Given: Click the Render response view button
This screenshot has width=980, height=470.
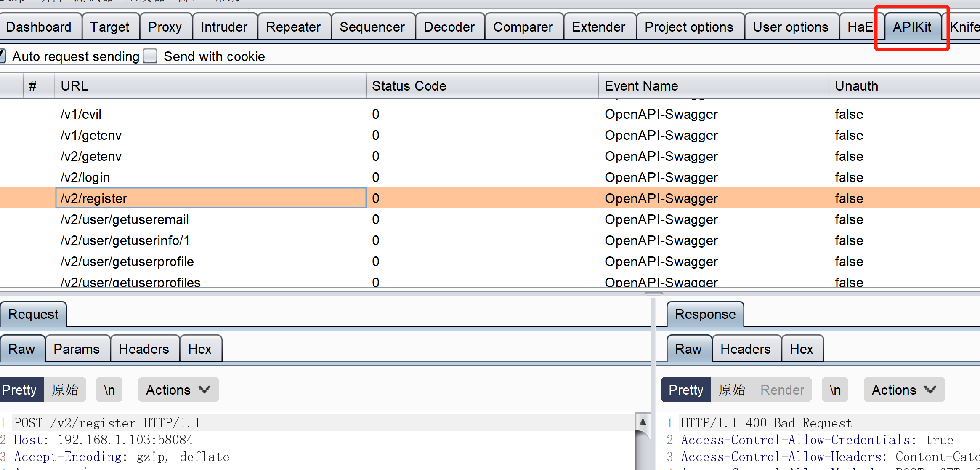Looking at the screenshot, I should pyautogui.click(x=782, y=390).
